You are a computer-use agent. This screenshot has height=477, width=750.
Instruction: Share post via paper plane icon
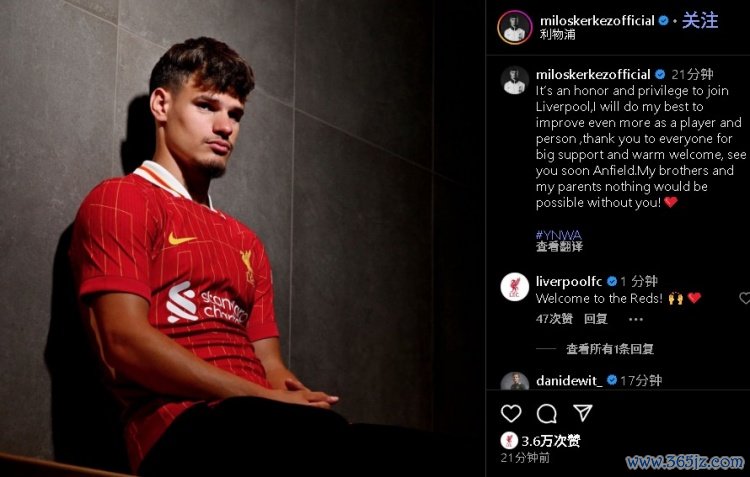point(583,412)
